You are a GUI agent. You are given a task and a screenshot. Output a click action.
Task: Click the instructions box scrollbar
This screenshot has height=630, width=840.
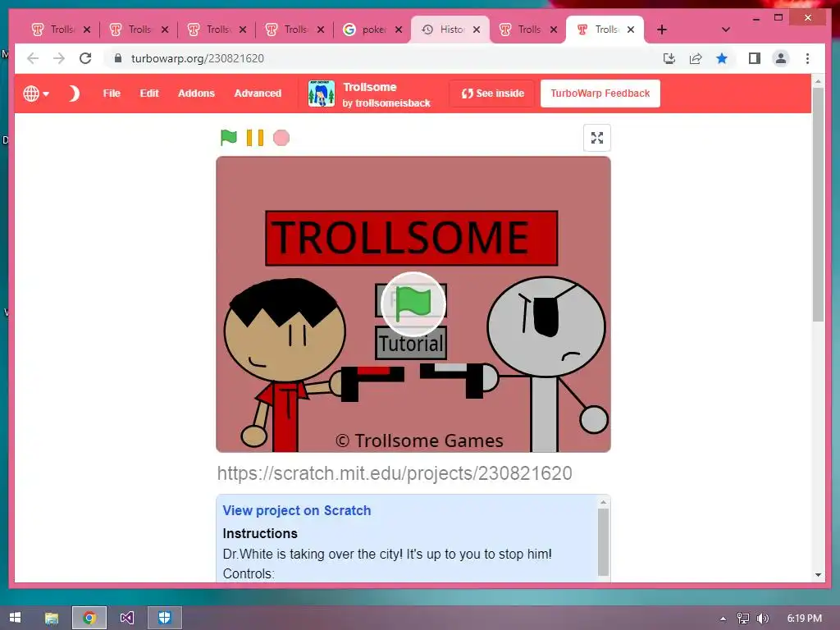point(603,541)
